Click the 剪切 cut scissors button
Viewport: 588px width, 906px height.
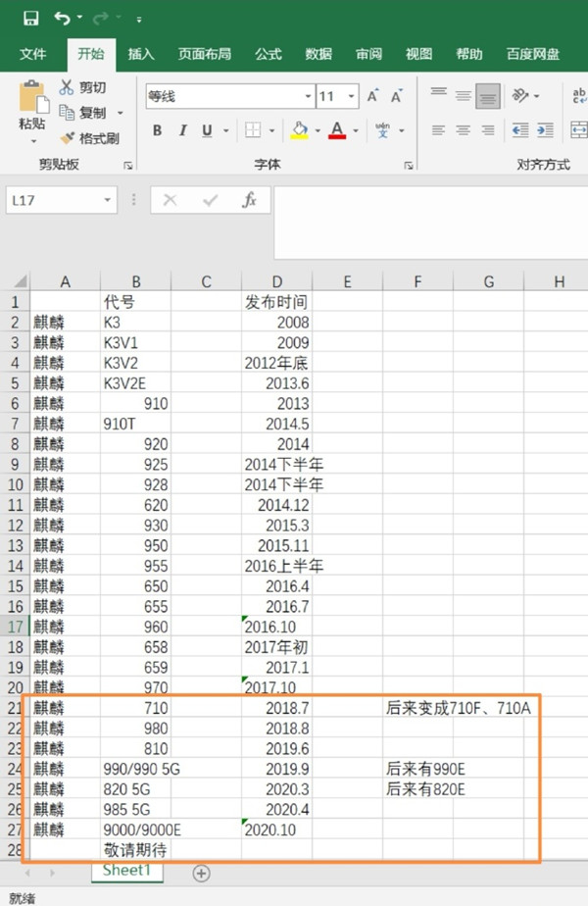click(82, 87)
